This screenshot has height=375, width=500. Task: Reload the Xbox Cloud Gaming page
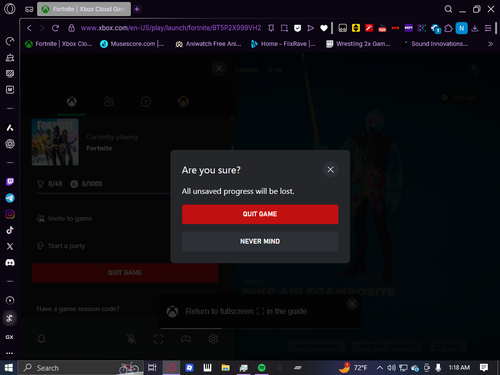pos(55,28)
